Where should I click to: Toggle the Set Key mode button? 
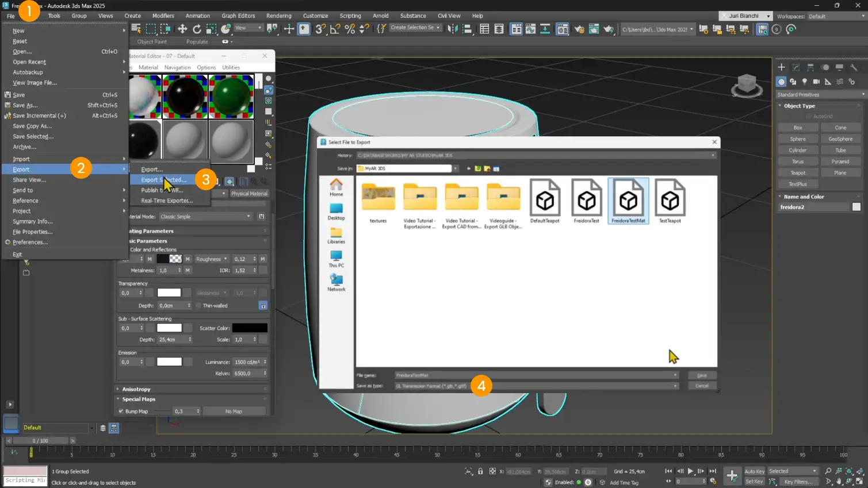point(754,482)
